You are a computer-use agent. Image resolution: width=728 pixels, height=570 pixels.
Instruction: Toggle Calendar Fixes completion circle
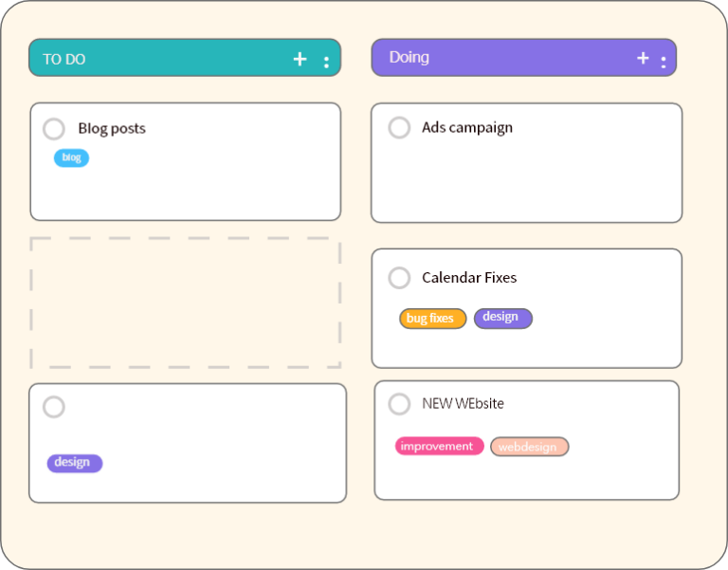(399, 278)
